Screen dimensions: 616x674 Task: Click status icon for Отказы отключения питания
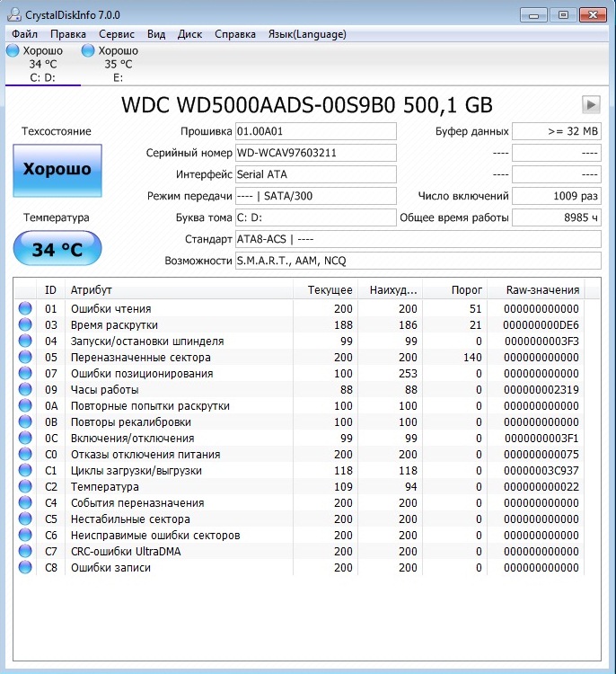pyautogui.click(x=25, y=454)
